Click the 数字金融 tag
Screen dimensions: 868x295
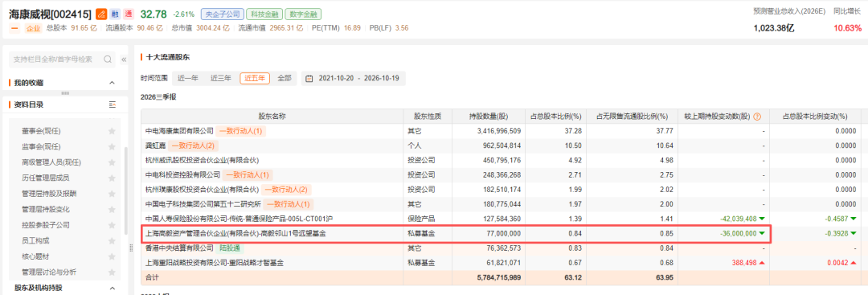(x=303, y=14)
